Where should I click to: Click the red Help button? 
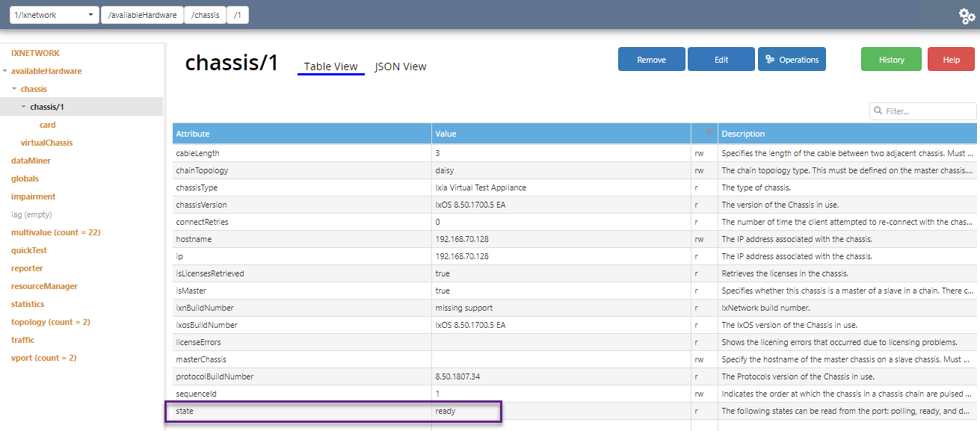click(x=951, y=60)
